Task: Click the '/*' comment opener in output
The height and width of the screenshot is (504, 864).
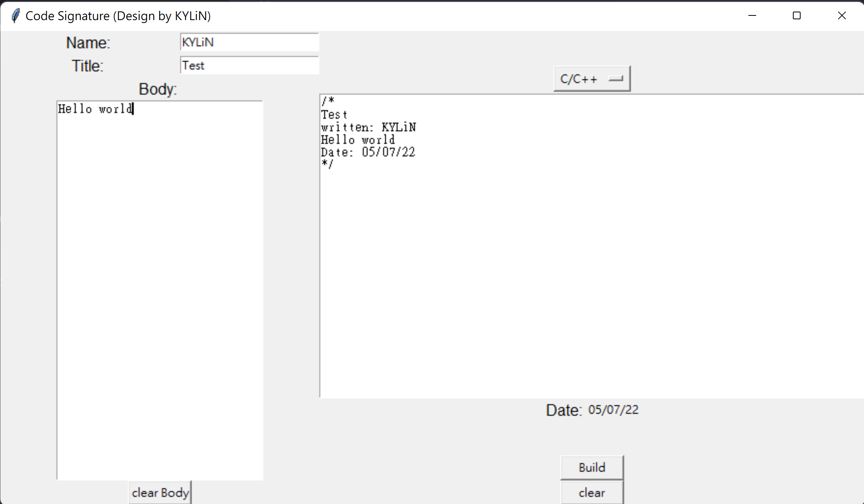Action: (328, 102)
